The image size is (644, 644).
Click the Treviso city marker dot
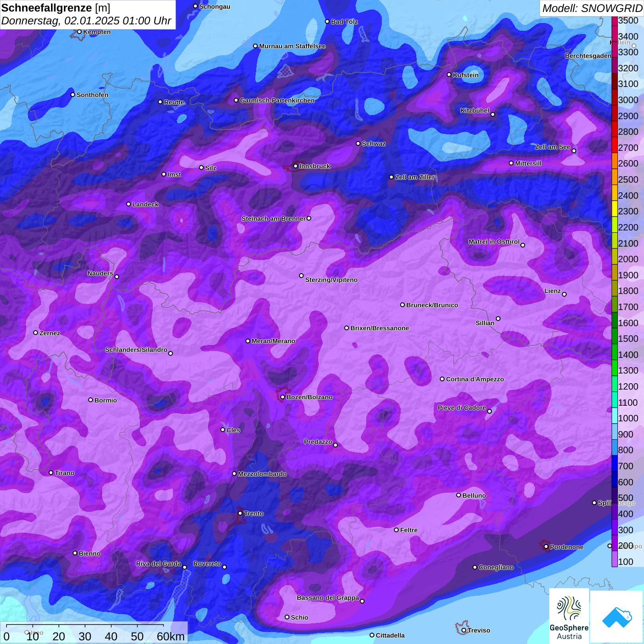[x=464, y=630]
